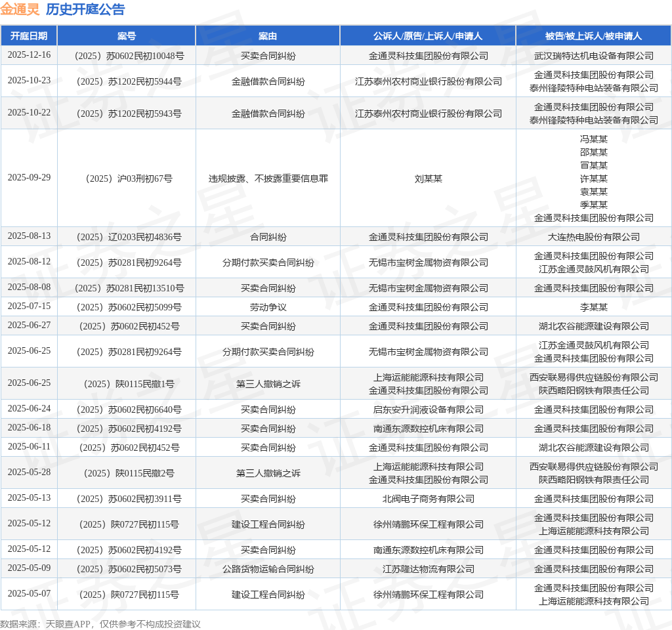The image size is (672, 630).
Task: Click date cell 2025-07-15
Action: pos(29,306)
